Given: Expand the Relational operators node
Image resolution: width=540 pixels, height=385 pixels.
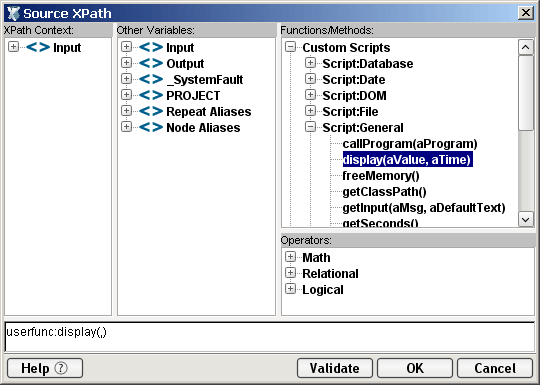Looking at the screenshot, I should pyautogui.click(x=290, y=273).
